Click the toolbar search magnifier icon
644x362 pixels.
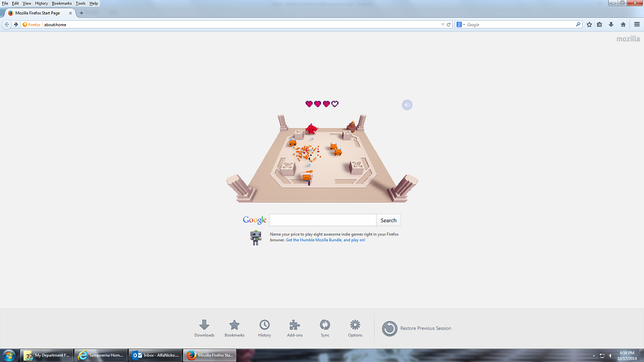pos(578,25)
